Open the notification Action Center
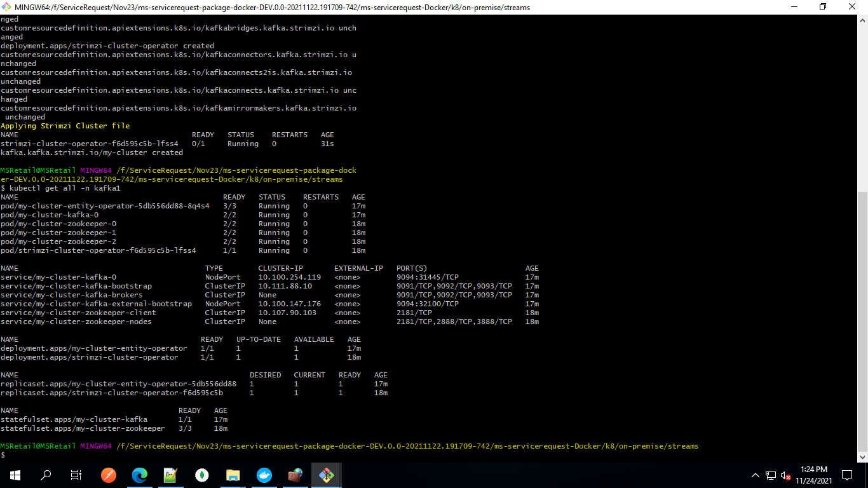Viewport: 868px width, 488px height. tap(847, 475)
